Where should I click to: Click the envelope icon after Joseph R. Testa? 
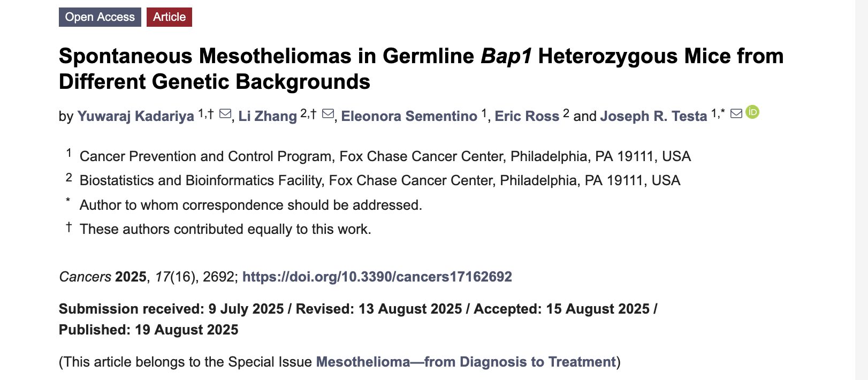click(x=736, y=113)
